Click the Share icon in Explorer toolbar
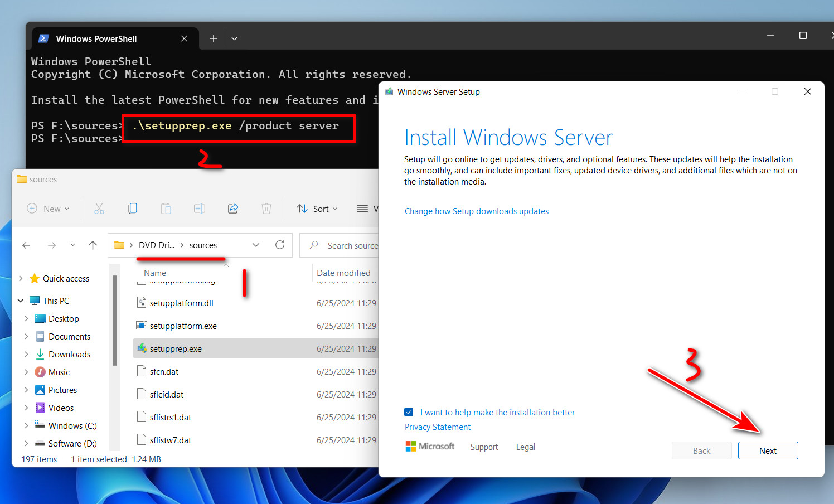 click(233, 209)
